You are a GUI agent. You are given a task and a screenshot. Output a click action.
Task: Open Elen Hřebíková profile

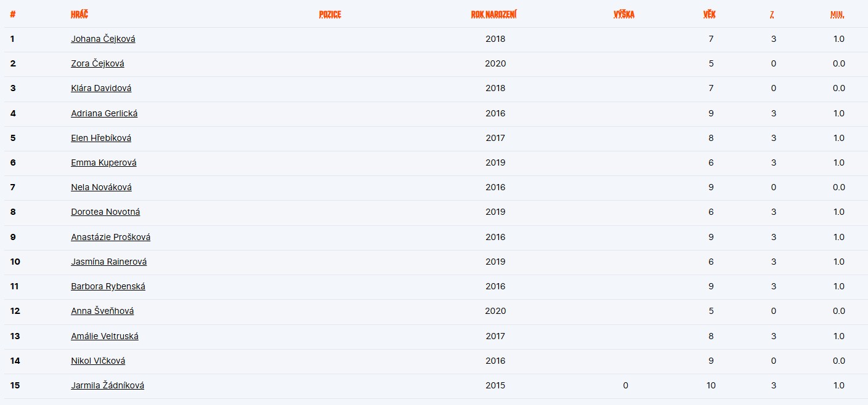pos(101,138)
